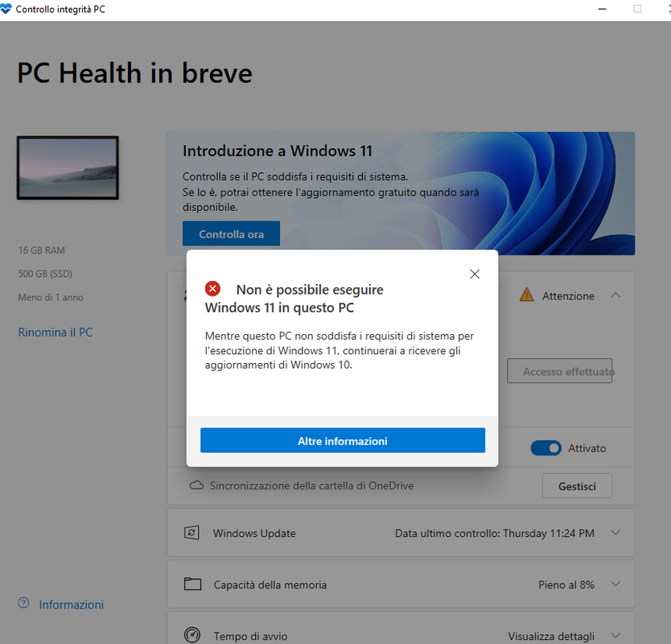The image size is (671, 644).
Task: Click the Controlla ora button
Action: pyautogui.click(x=231, y=233)
